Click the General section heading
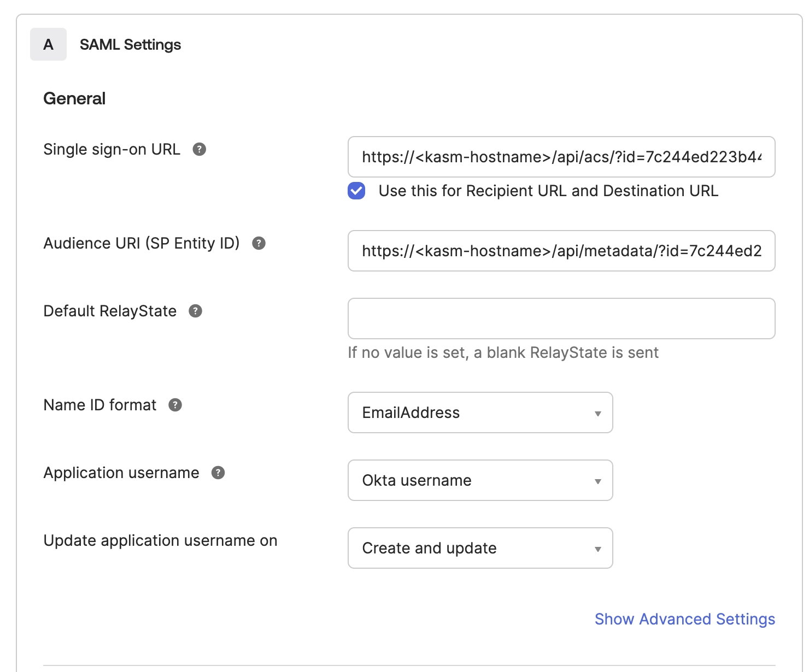Screen dimensions: 809x672 pos(74,98)
